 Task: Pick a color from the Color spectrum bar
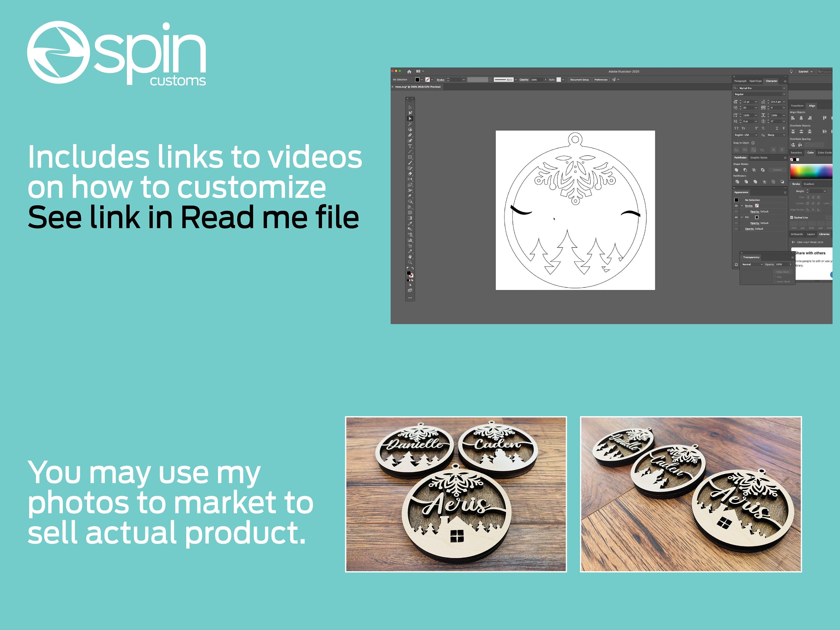811,171
